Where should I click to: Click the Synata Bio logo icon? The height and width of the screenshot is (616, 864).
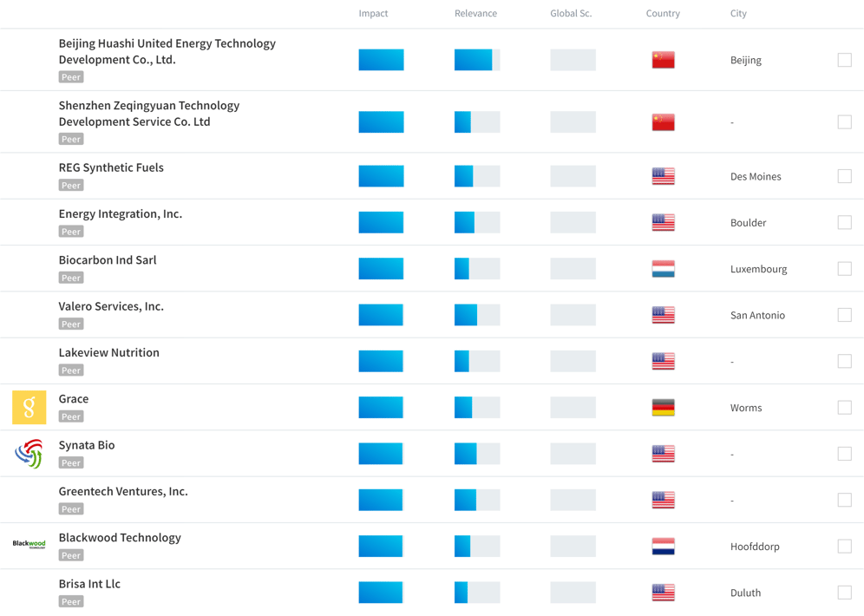pyautogui.click(x=29, y=454)
